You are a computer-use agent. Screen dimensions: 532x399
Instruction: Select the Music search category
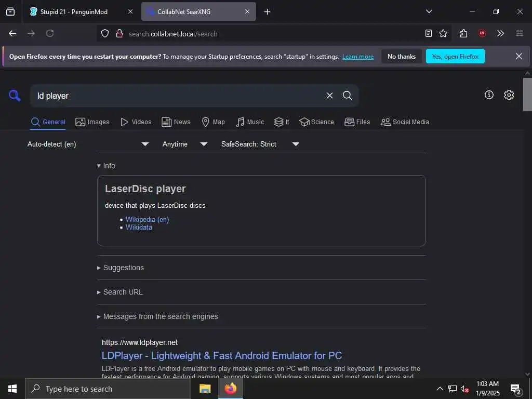[x=250, y=122]
